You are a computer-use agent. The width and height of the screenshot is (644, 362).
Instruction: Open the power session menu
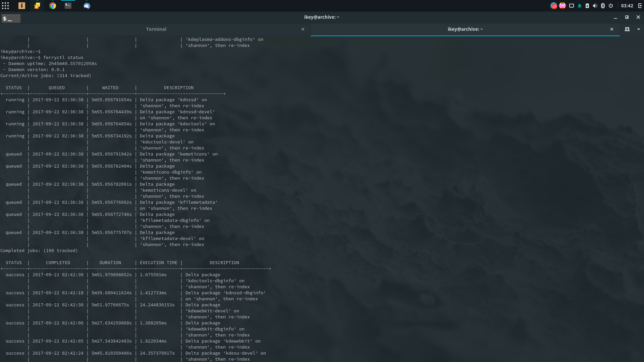pyautogui.click(x=611, y=6)
